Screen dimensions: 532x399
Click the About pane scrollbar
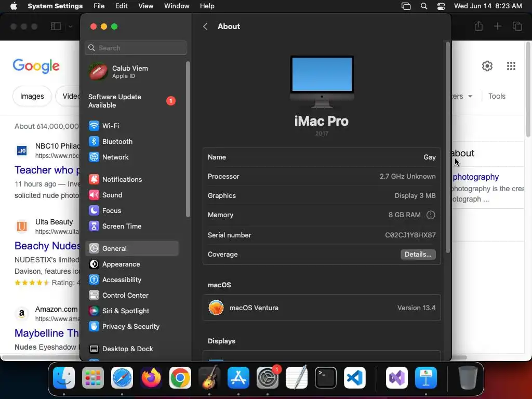pyautogui.click(x=448, y=147)
